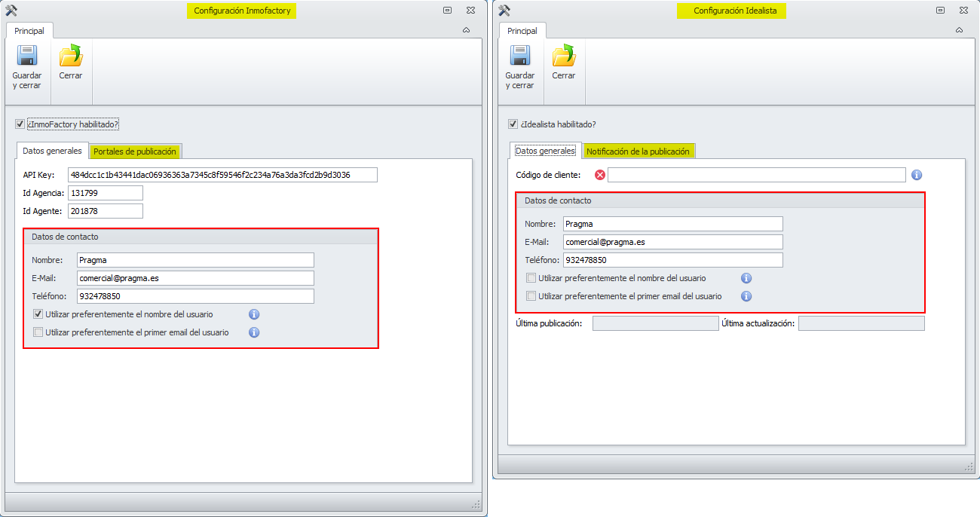Click red error icon next to Código de cliente
The height and width of the screenshot is (517, 980).
[600, 175]
